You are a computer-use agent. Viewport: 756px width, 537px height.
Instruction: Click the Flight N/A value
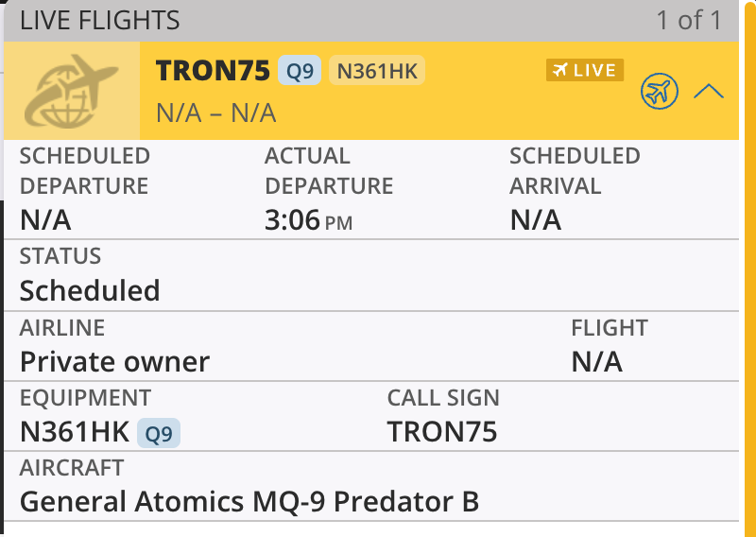(596, 361)
